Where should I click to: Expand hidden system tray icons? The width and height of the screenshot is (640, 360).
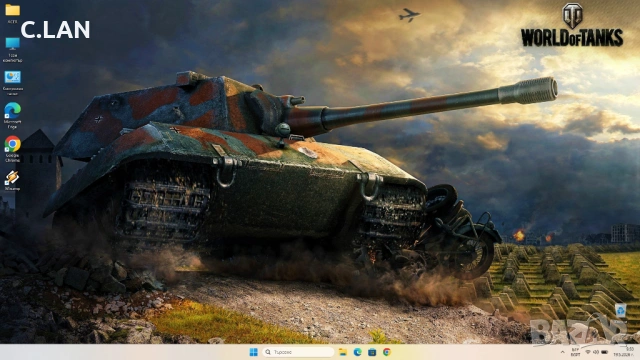coord(562,352)
